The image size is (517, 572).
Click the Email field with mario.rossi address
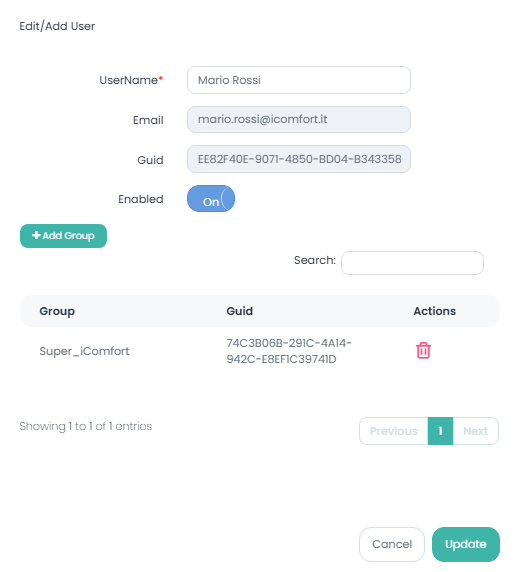pos(299,119)
